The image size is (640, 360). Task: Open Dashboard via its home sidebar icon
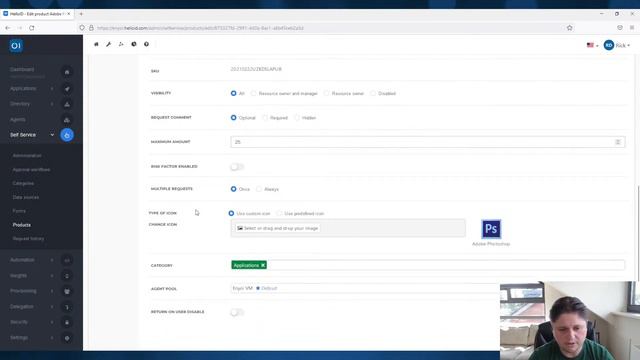pos(67,72)
